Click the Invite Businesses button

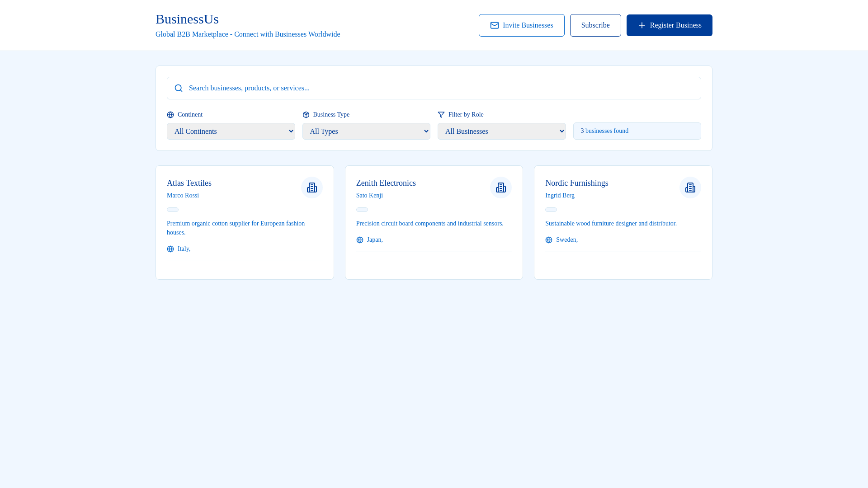[522, 25]
